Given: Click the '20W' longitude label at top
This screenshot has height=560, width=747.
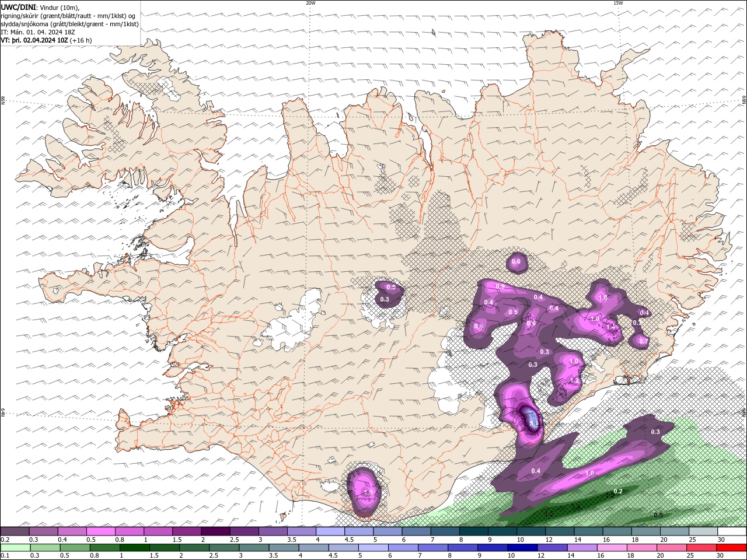Looking at the screenshot, I should [310, 3].
